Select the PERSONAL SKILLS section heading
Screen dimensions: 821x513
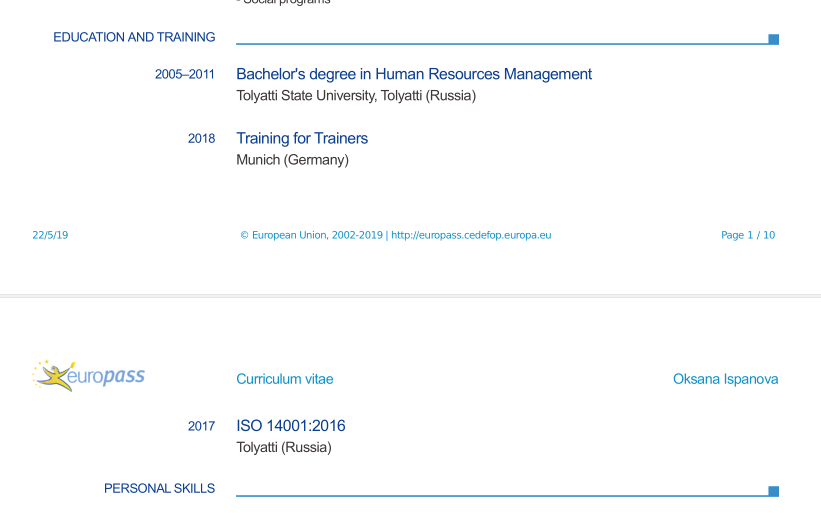159,489
